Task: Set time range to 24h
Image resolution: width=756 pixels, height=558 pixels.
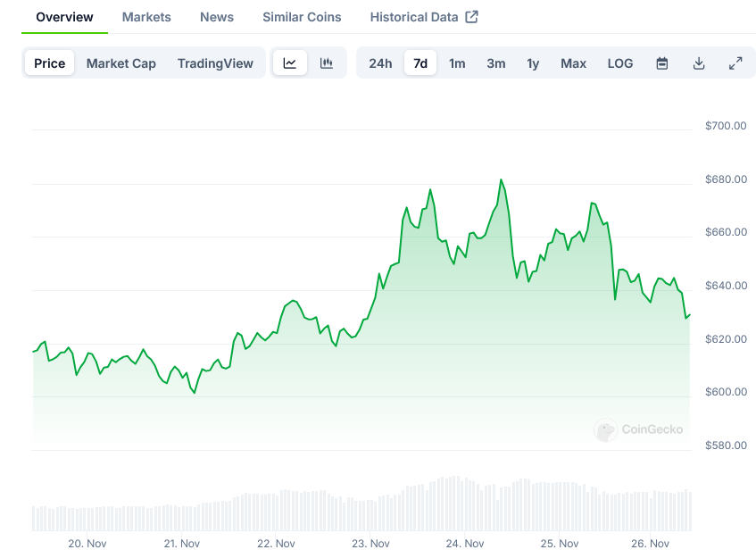Action: (380, 63)
